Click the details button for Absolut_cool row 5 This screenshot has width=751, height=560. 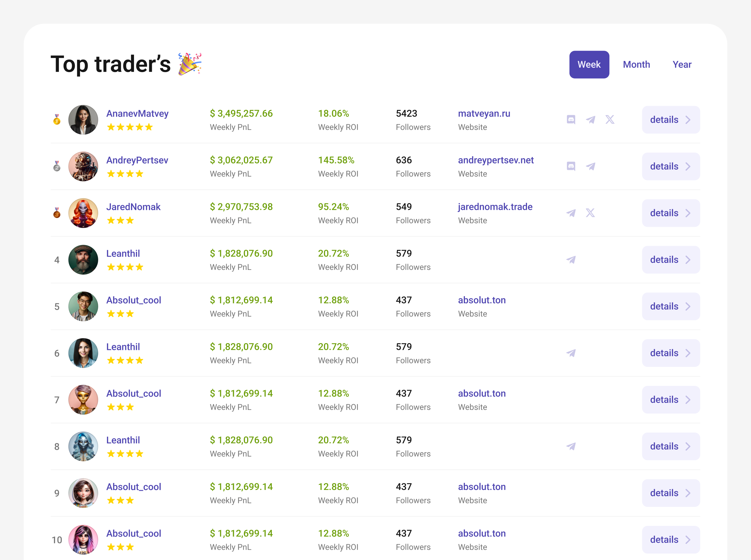[671, 306]
